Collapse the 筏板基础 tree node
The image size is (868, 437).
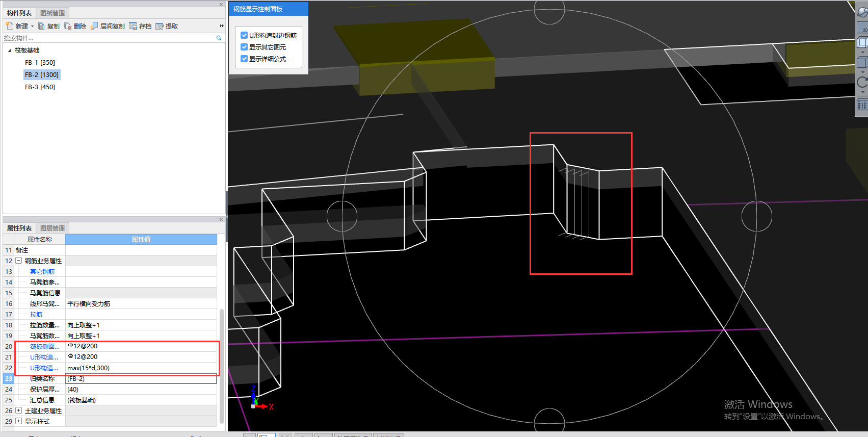click(10, 50)
